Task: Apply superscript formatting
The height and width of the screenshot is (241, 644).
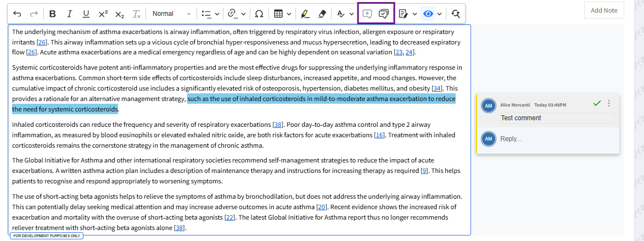Action: (103, 14)
